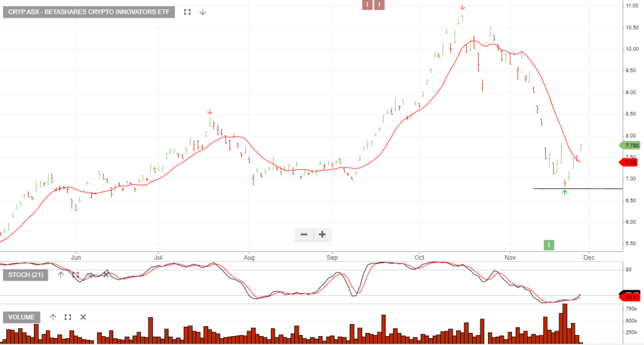Move the VOLUME panel up

tap(53, 317)
